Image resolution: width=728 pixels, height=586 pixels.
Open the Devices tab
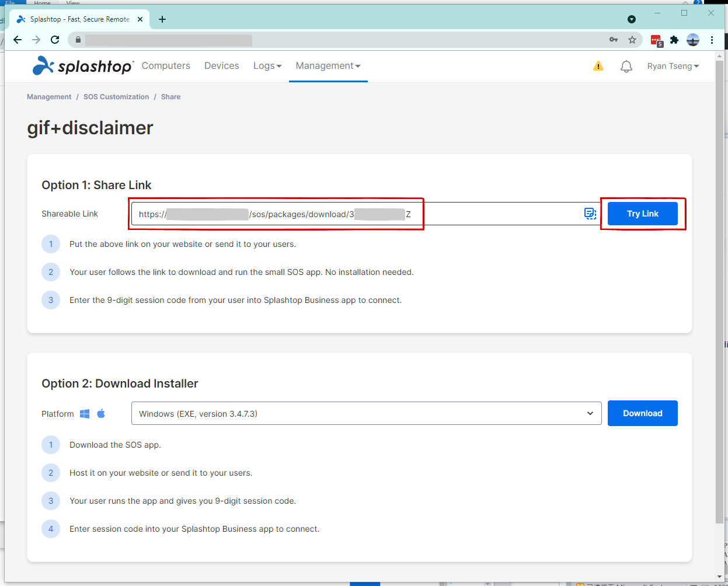222,66
